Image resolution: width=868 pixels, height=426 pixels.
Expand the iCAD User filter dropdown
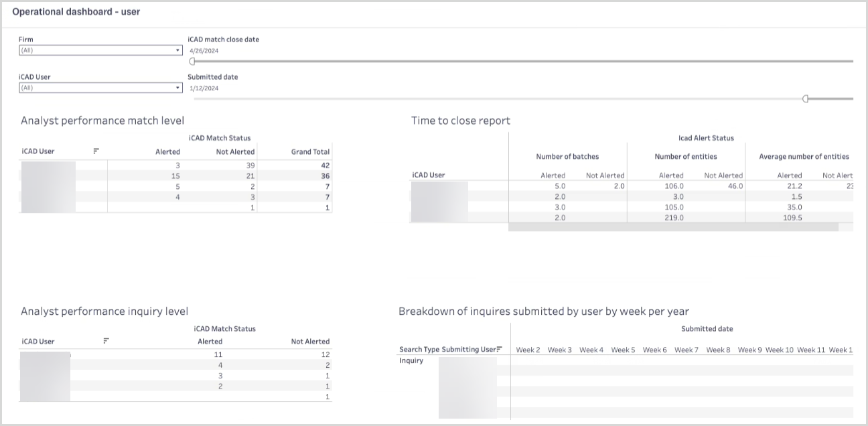coord(100,88)
